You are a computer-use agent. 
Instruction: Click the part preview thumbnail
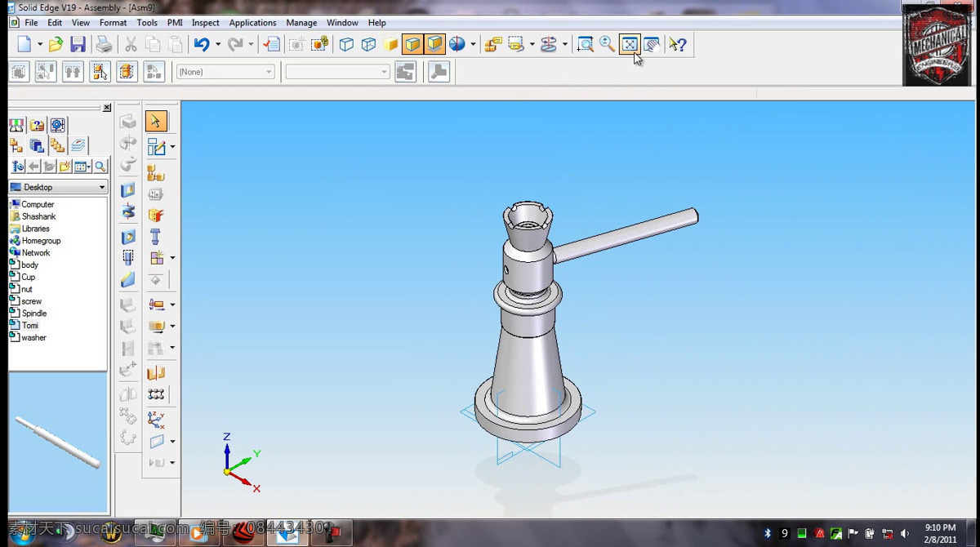pos(58,442)
